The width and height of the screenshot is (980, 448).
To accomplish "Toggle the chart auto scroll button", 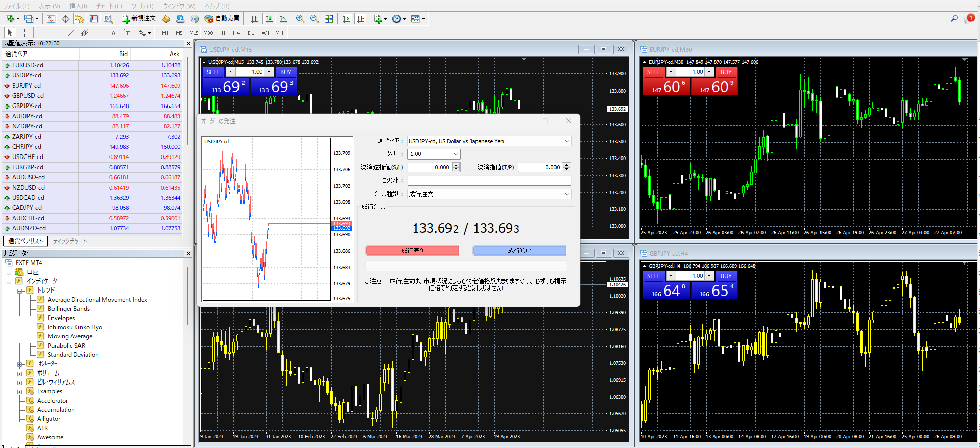I will click(x=347, y=19).
